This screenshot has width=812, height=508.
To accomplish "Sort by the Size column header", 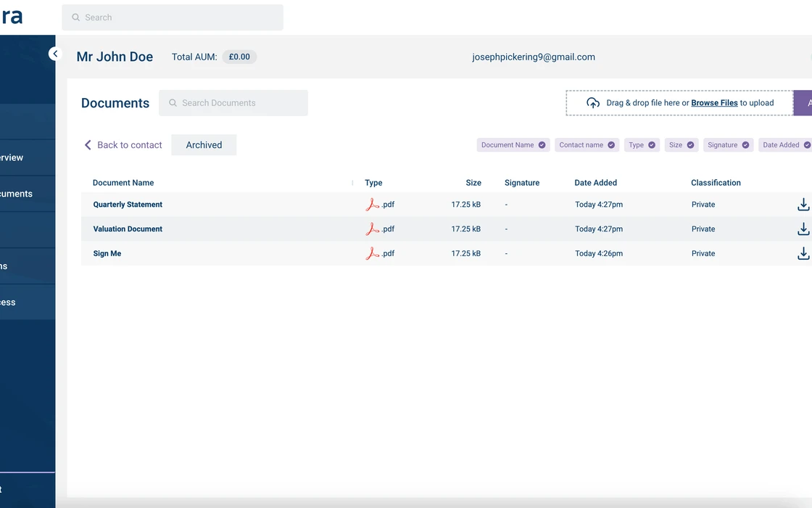I will coord(473,182).
